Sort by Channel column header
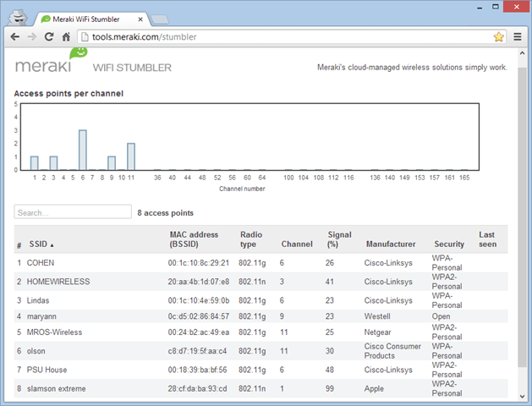This screenshot has width=532, height=406. 297,244
